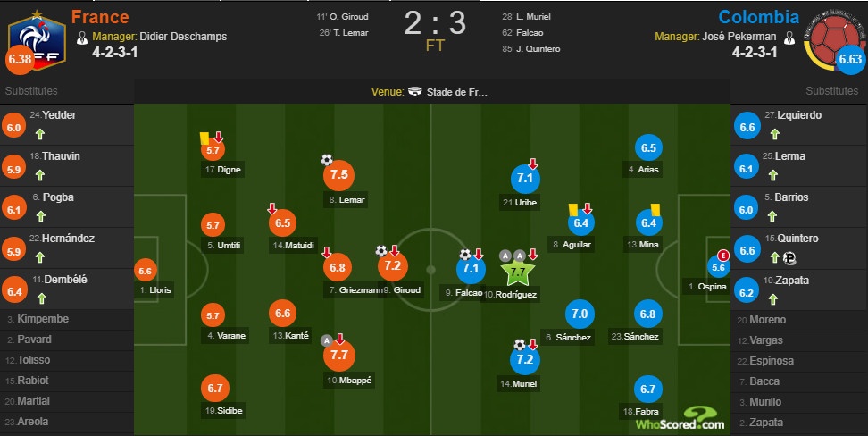Viewport: 868px width, 436px height.
Task: Click the Stade de Fr... venue name
Action: coord(458,92)
